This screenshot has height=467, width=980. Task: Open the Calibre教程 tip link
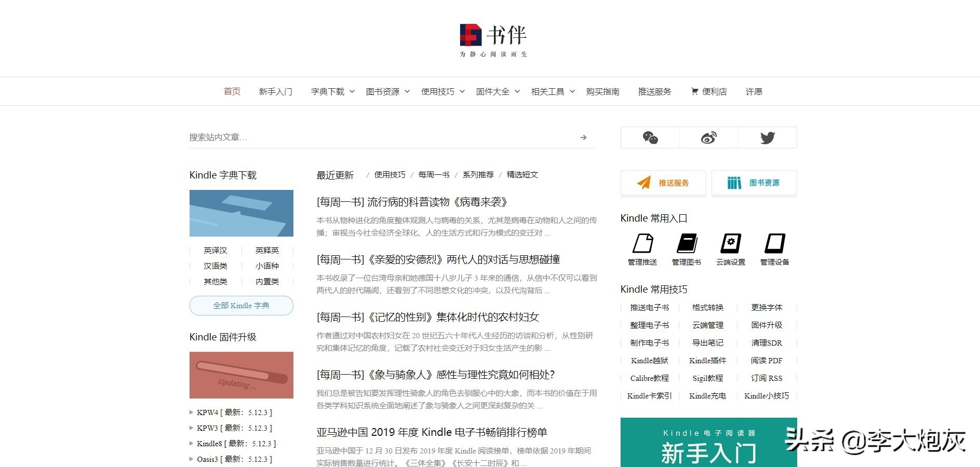coord(650,378)
